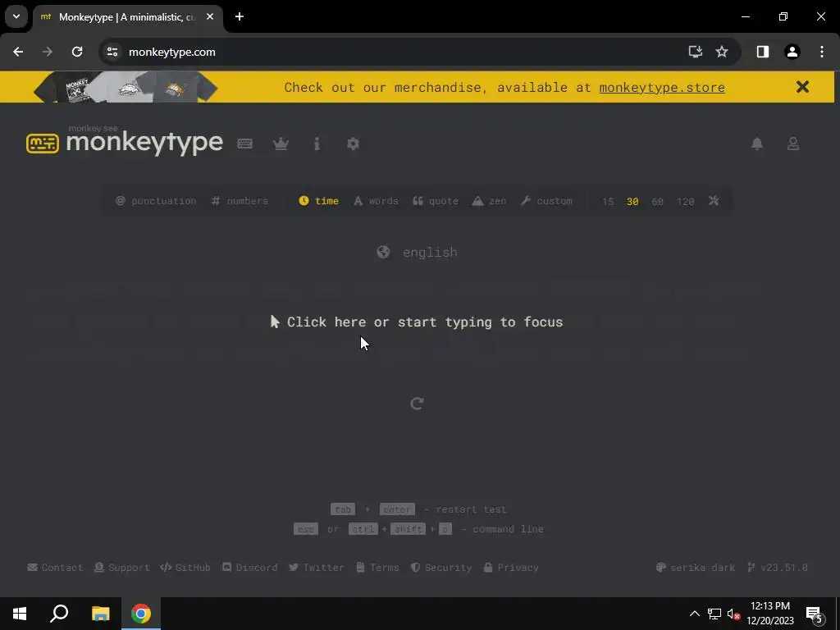The width and height of the screenshot is (840, 630).
Task: Bookmark this page with star icon
Action: point(722,52)
